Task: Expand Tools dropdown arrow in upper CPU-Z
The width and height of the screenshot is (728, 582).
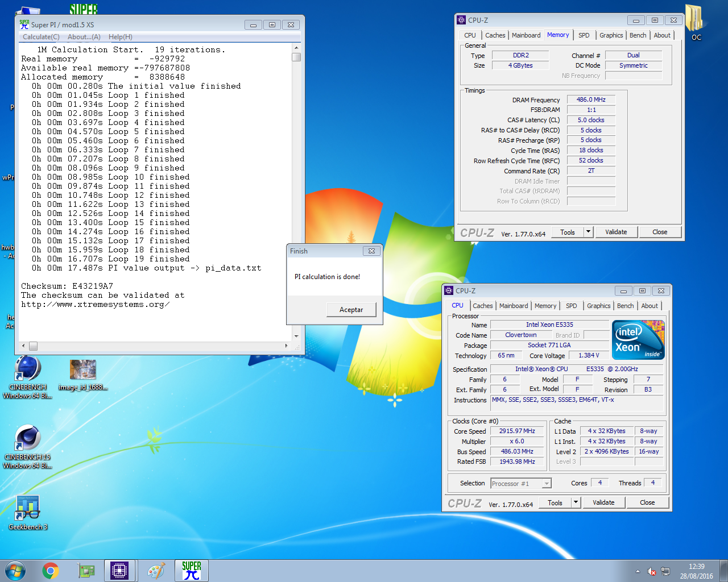Action: click(589, 232)
